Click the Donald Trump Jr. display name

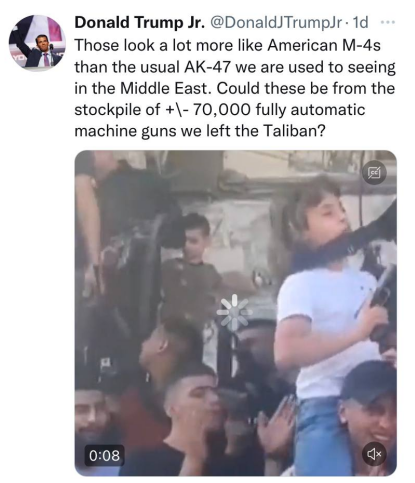[140, 23]
